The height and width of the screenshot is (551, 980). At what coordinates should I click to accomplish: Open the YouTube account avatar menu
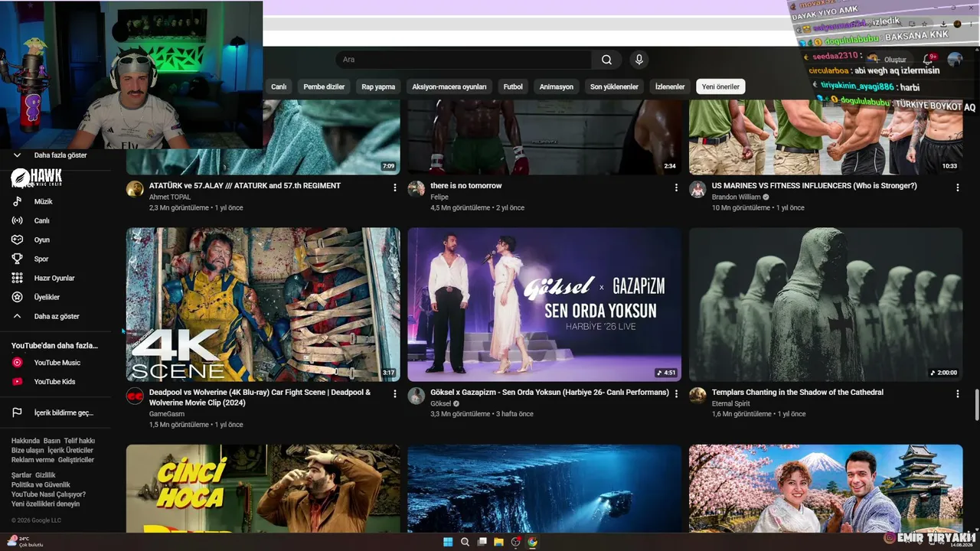click(955, 60)
